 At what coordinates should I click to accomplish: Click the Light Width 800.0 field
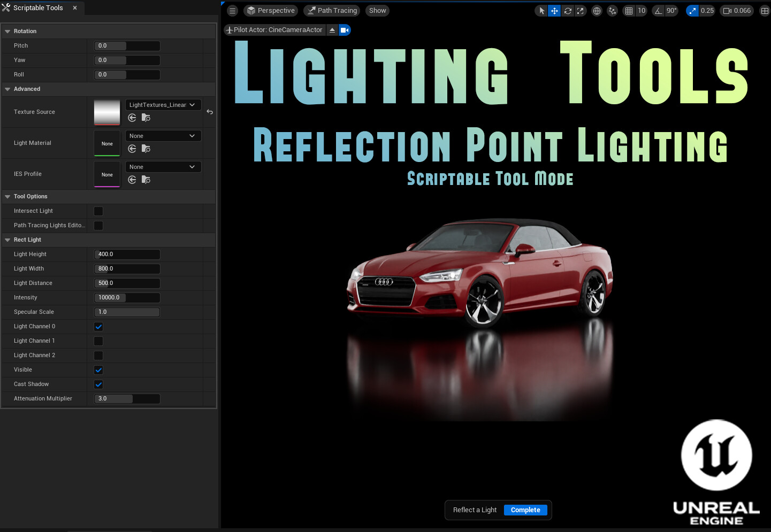[127, 269]
